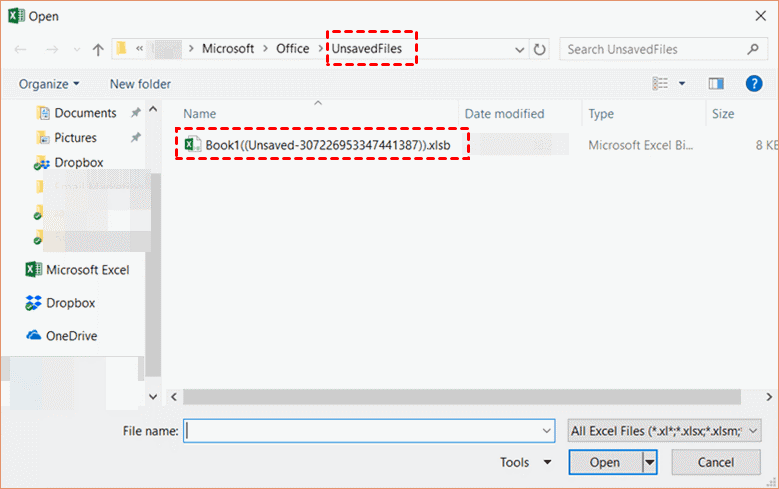The height and width of the screenshot is (489, 779).
Task: Open the Organize menu
Action: (x=49, y=84)
